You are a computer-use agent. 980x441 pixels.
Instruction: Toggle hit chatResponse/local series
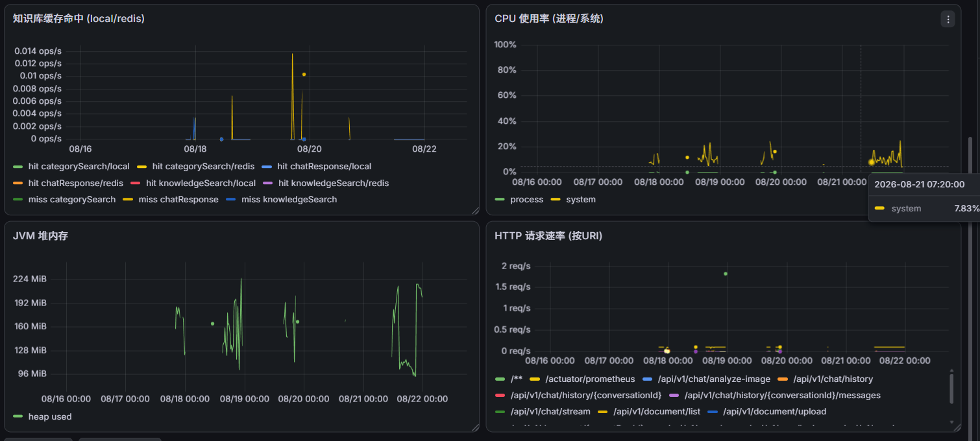tap(325, 167)
